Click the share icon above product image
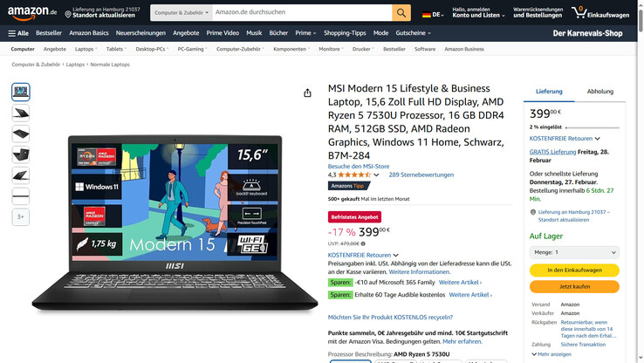 coord(307,93)
